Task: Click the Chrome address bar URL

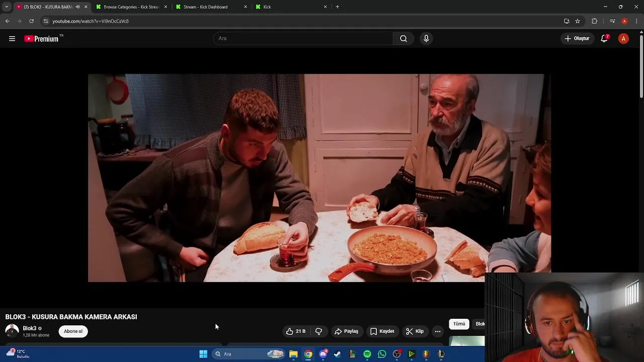Action: [x=91, y=21]
